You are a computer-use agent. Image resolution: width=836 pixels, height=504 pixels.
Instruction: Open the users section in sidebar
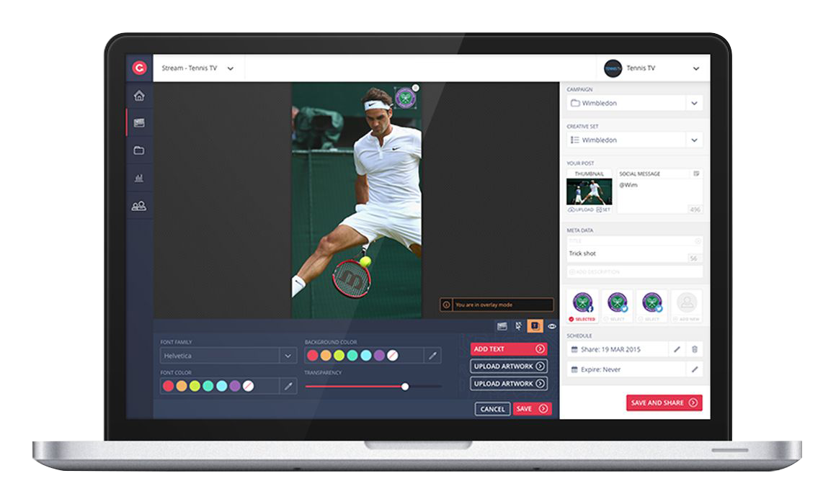[139, 206]
